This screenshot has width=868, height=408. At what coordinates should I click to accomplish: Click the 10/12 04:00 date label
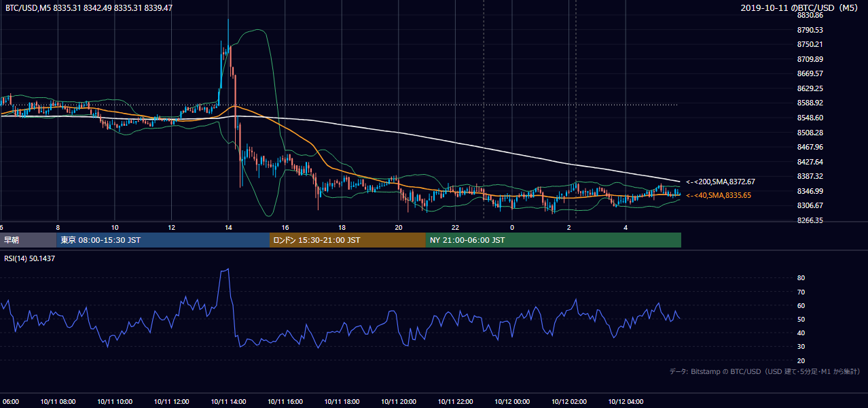click(626, 402)
